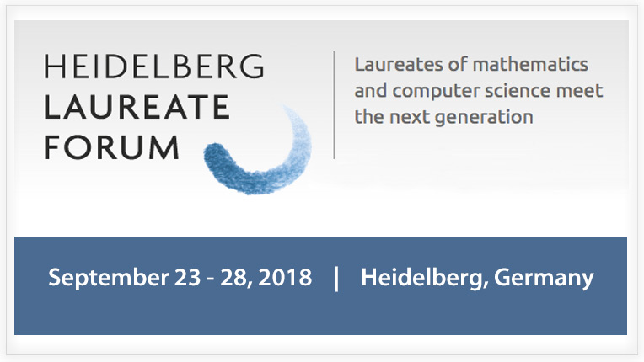Click the dark tip of the blue swirl
The height and width of the screenshot is (362, 644).
(216, 155)
